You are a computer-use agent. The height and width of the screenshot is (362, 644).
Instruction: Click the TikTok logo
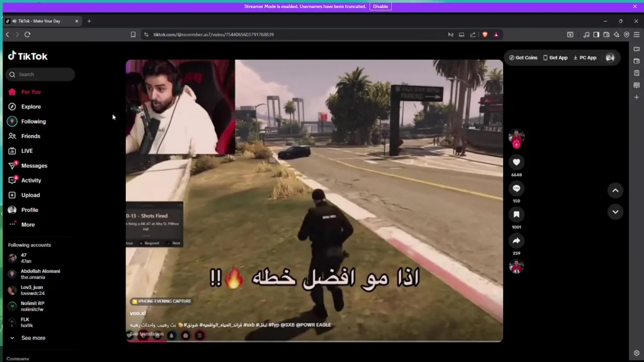(28, 56)
